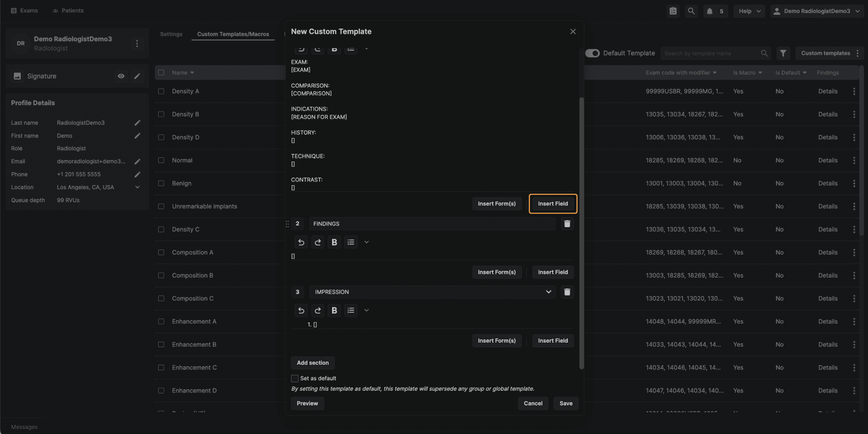
Task: Close the New Custom Template dialog
Action: (573, 31)
